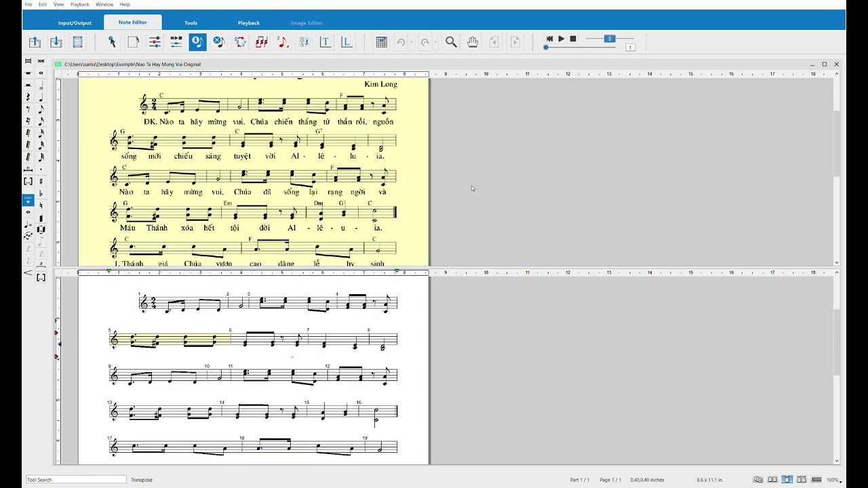Click the film-strip scan icon in toolbar
The height and width of the screenshot is (488, 868).
[77, 42]
